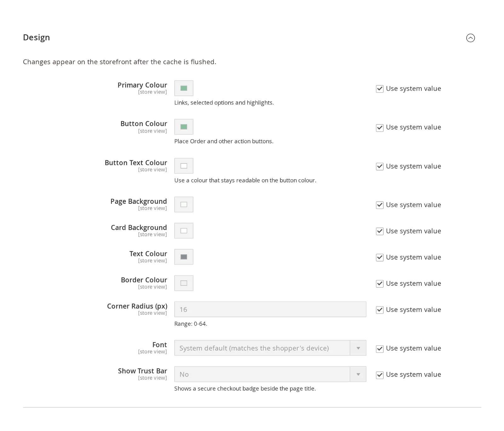Click the cache flushed notice text
The height and width of the screenshot is (431, 504).
[x=120, y=62]
